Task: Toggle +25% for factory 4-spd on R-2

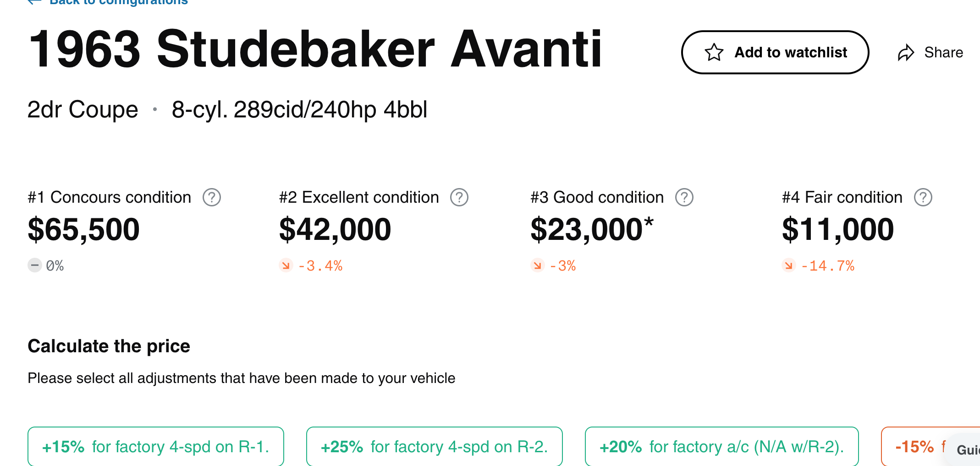Action: click(x=434, y=446)
